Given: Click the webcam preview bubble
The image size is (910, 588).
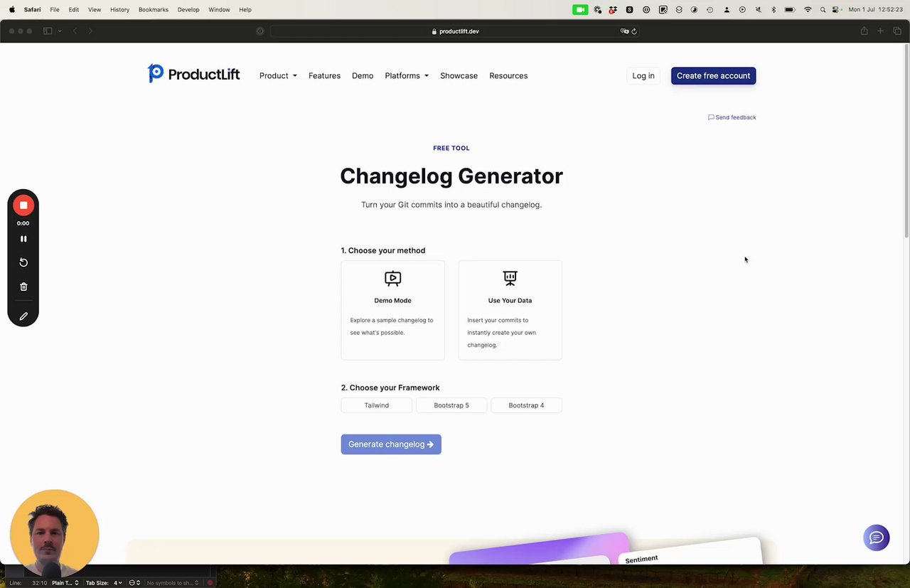Looking at the screenshot, I should pos(55,533).
